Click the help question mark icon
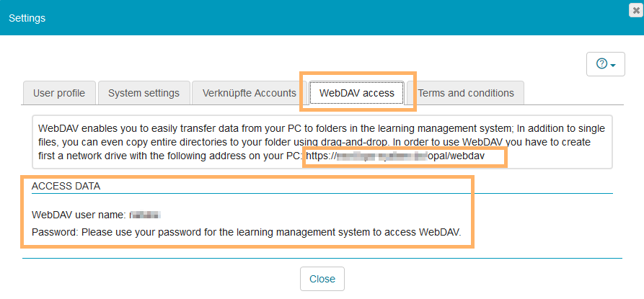The width and height of the screenshot is (644, 299). click(601, 64)
